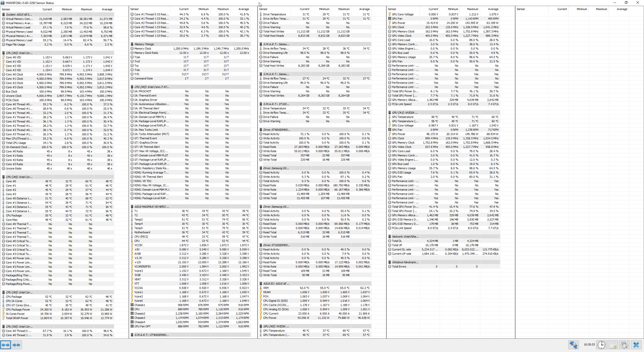
Task: Click the fan icon beside CPU Fan OPT
Action: point(132,326)
